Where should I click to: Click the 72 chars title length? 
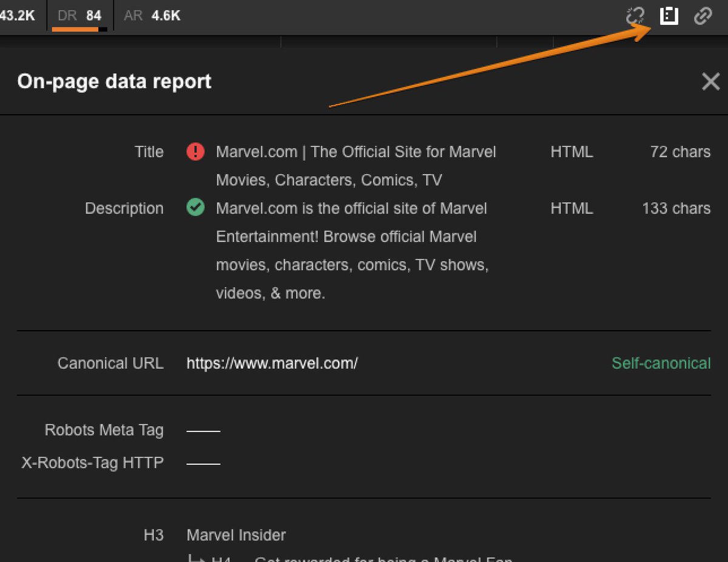click(680, 152)
